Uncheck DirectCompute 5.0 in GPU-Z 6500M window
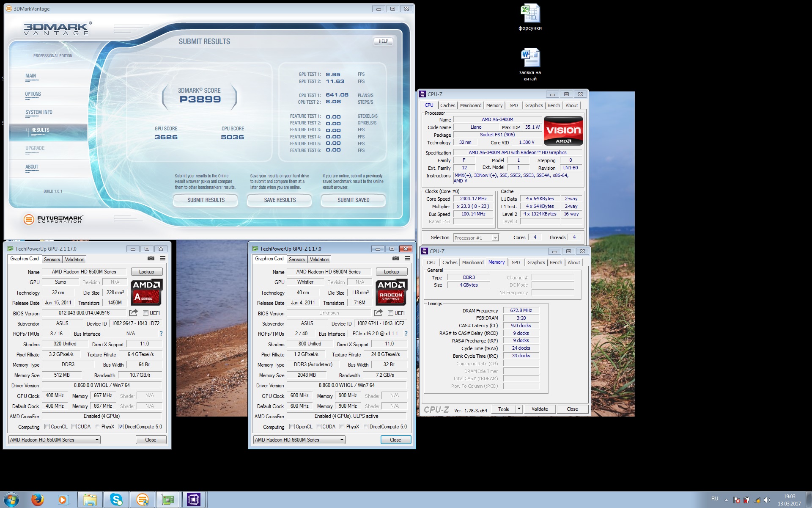The image size is (812, 508). click(121, 427)
